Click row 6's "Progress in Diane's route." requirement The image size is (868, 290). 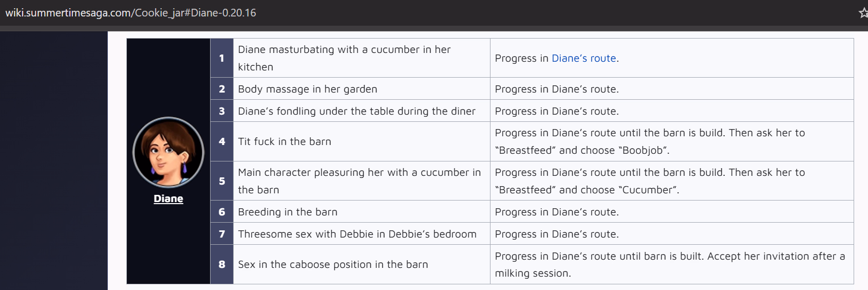coord(556,212)
